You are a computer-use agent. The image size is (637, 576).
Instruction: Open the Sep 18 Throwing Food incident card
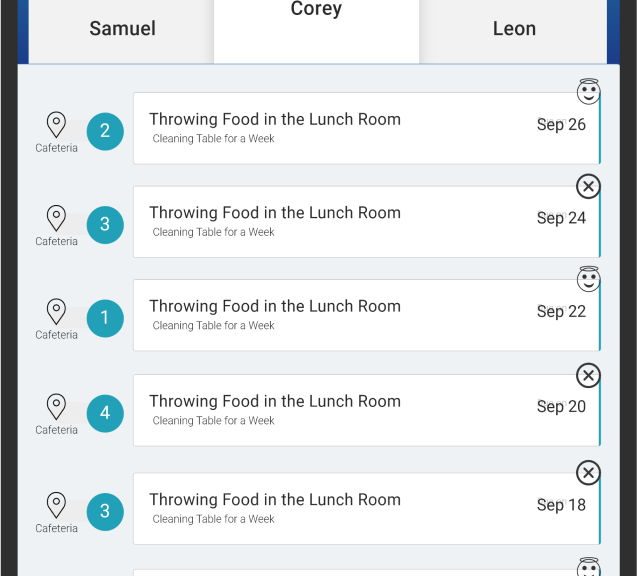[x=367, y=509]
